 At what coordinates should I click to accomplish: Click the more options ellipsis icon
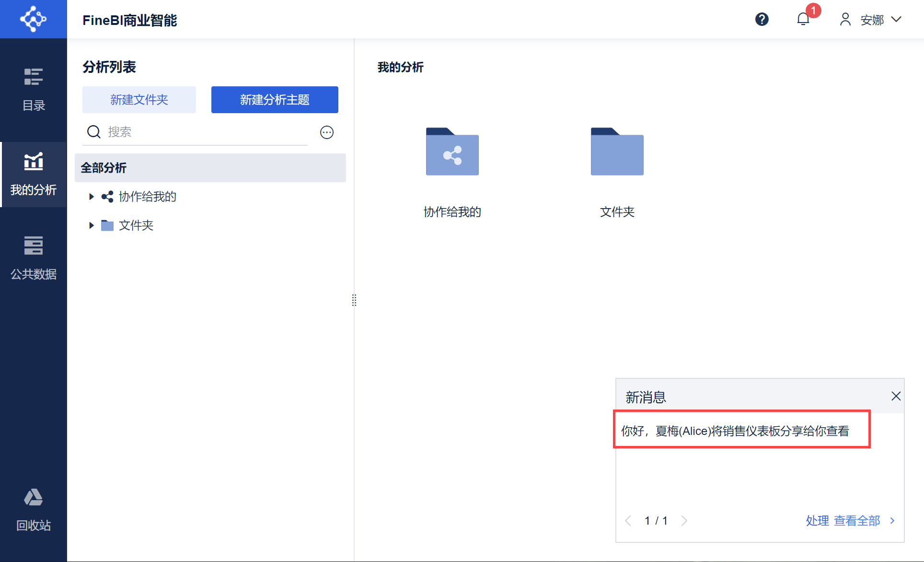(x=327, y=132)
